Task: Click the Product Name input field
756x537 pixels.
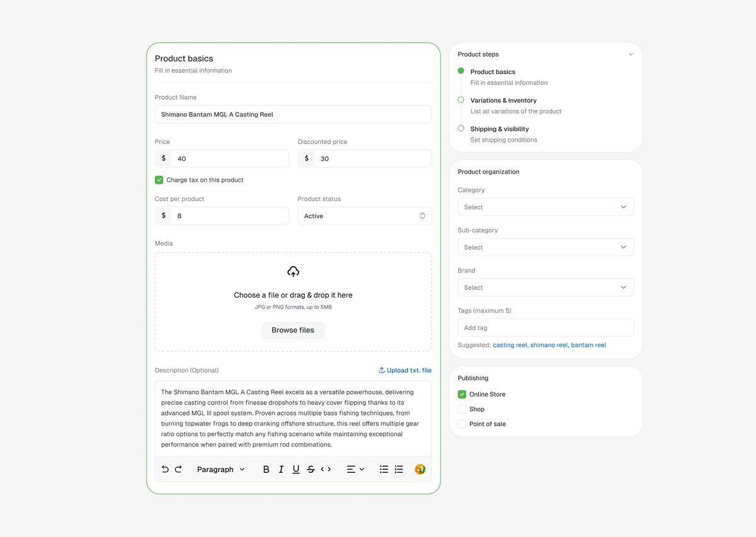Action: coord(293,115)
